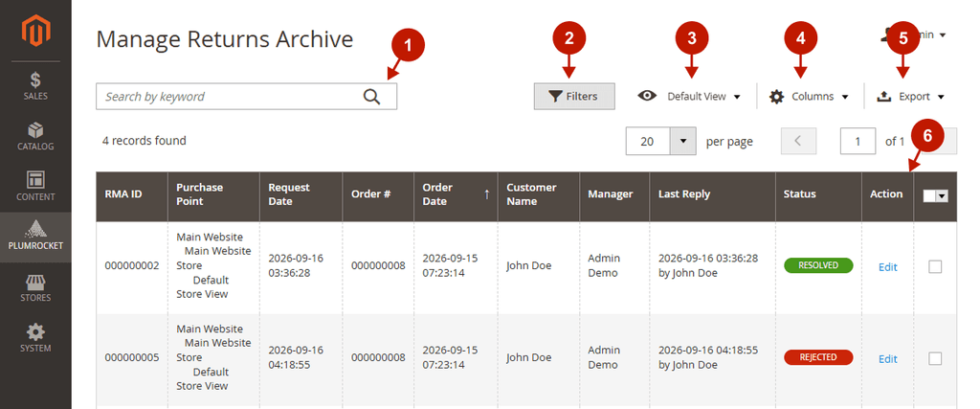The height and width of the screenshot is (409, 980).
Task: Expand the Default View dropdown
Action: [689, 97]
